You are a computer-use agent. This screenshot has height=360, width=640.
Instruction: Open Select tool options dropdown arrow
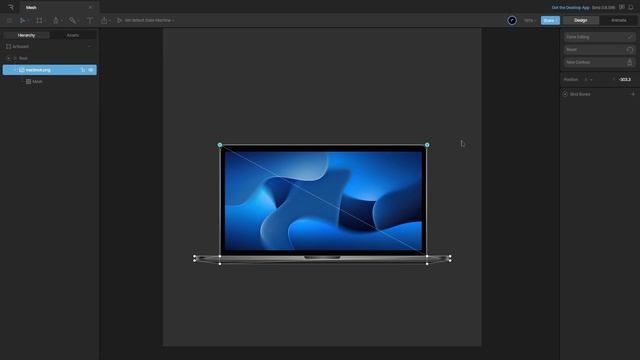coord(28,21)
